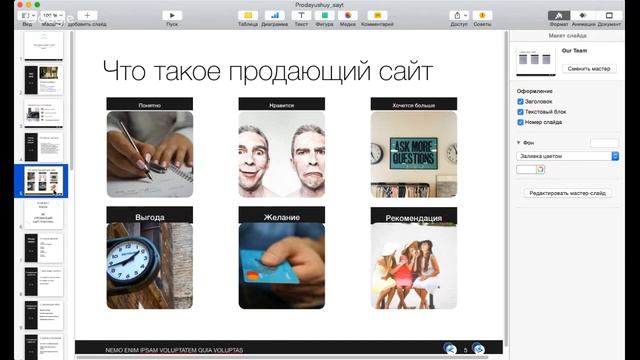The image size is (640, 360).
Task: Toggle the Номер слайда checkbox
Action: tap(520, 122)
